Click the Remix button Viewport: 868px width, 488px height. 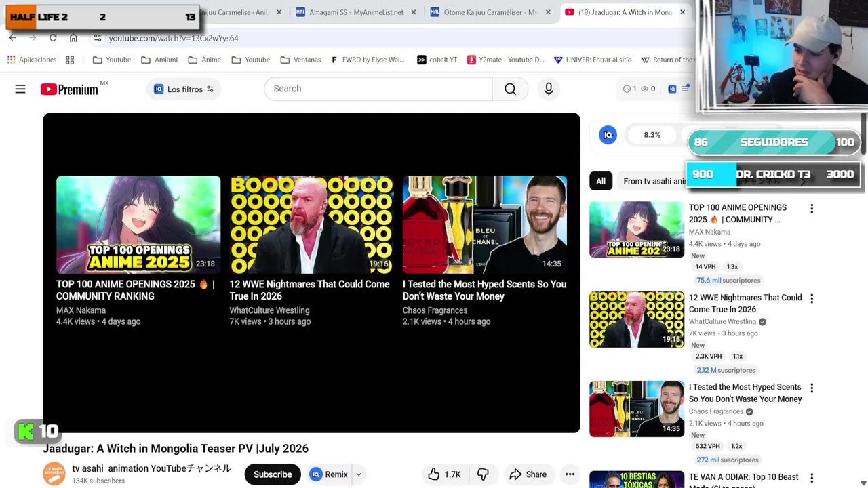coord(329,474)
